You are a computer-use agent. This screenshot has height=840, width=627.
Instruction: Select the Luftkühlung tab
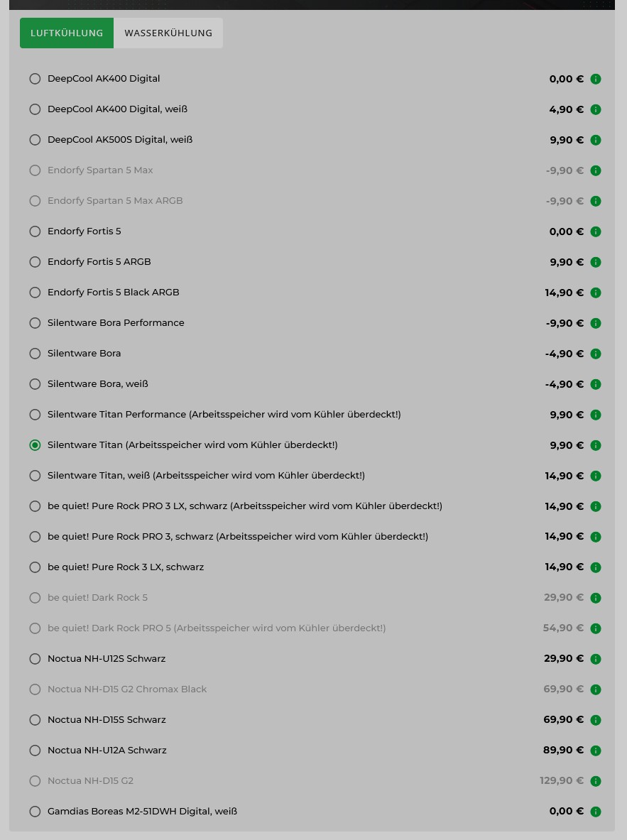tap(67, 33)
